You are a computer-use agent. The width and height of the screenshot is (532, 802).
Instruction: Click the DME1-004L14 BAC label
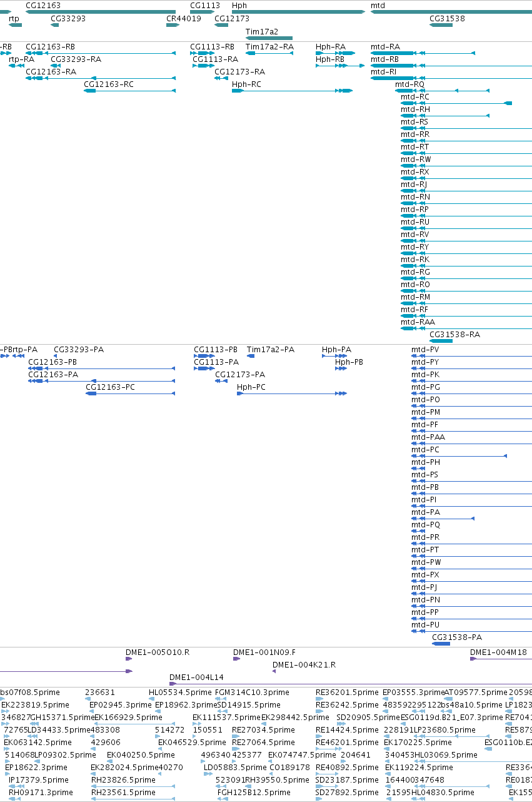(196, 678)
